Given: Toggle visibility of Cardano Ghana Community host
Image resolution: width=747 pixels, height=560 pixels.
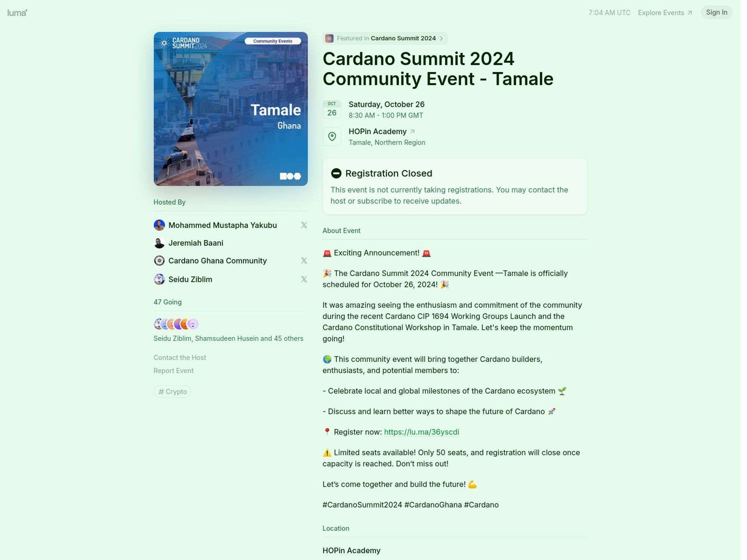Looking at the screenshot, I should click(304, 261).
